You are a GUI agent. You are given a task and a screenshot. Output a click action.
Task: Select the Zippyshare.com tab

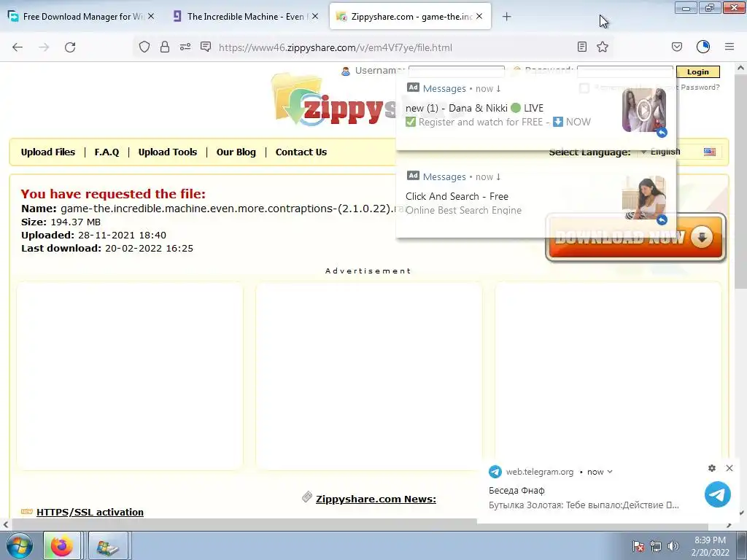(410, 17)
